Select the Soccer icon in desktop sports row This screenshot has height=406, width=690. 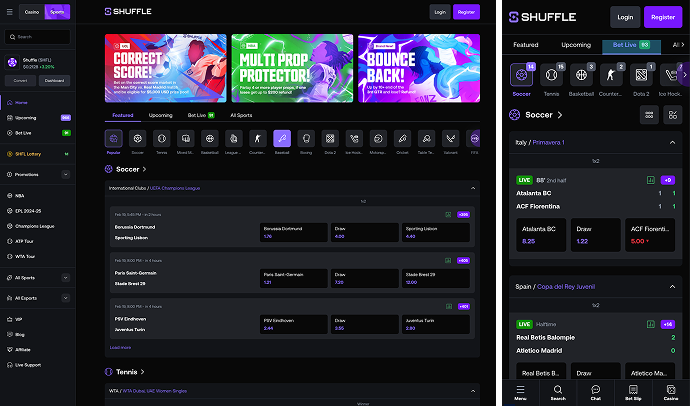[x=138, y=139]
